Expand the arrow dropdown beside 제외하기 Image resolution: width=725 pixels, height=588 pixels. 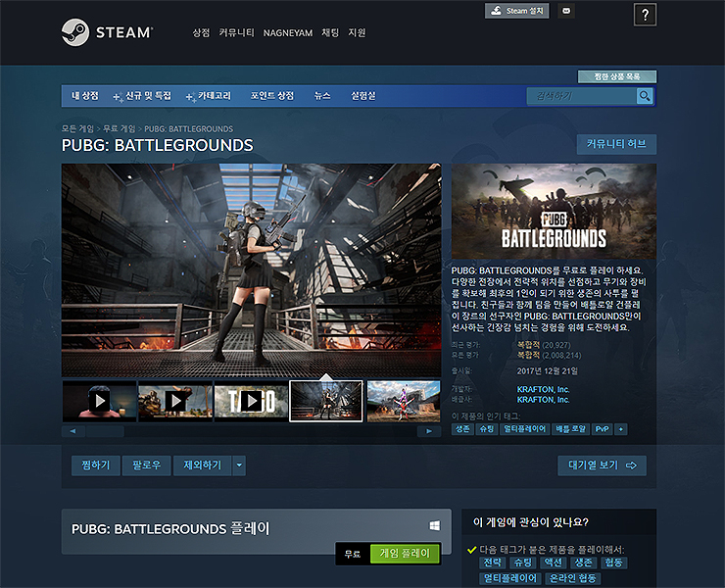pos(239,465)
